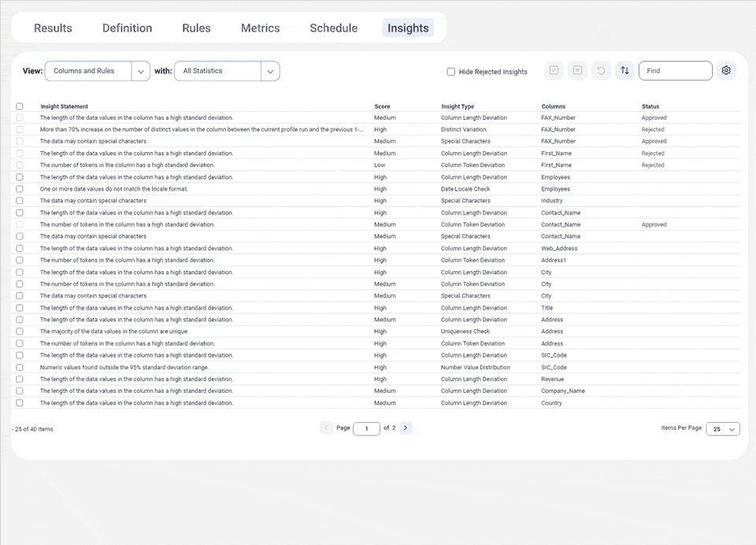Click the page number input field

(x=366, y=428)
